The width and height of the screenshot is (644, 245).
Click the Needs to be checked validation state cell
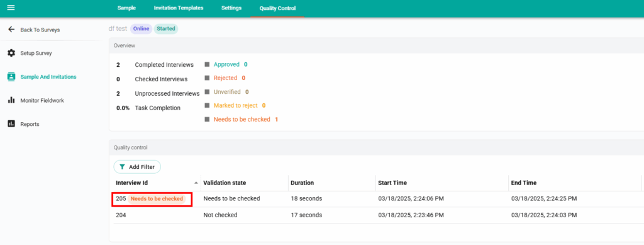pos(231,198)
